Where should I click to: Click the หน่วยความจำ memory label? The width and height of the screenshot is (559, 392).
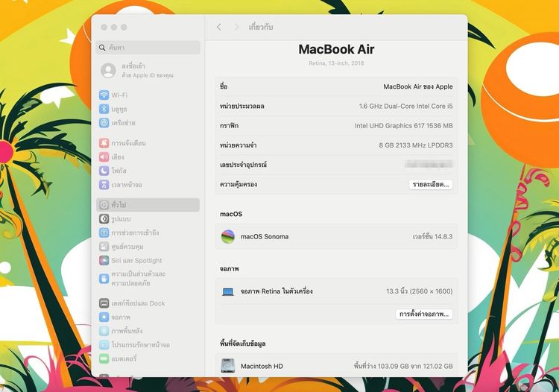click(x=239, y=145)
